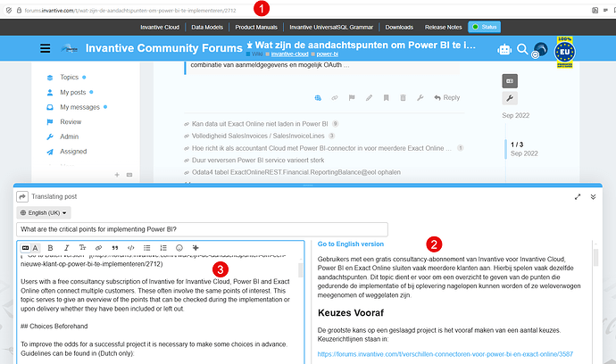The width and height of the screenshot is (616, 364).
Task: Open Admin in sidebar
Action: pyautogui.click(x=69, y=136)
